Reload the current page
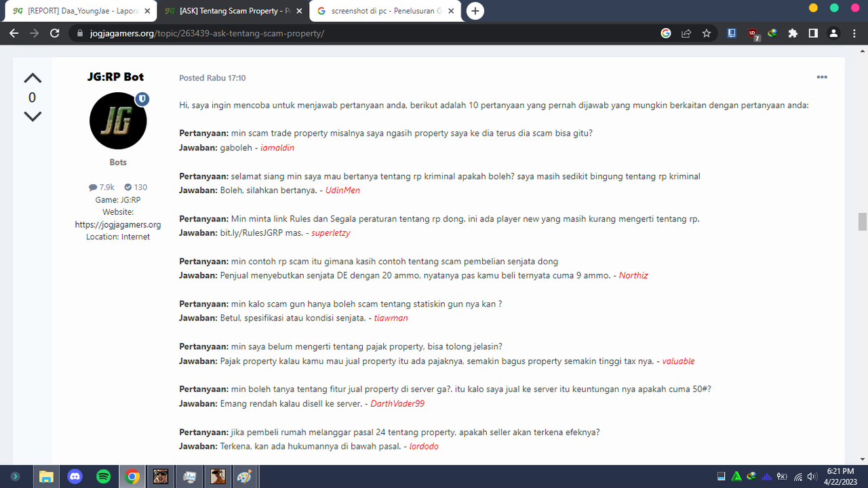 click(55, 33)
